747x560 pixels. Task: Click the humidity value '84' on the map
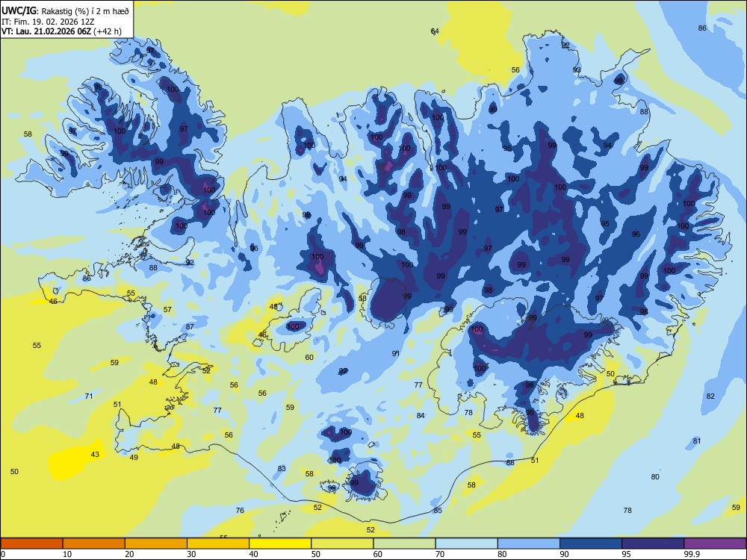coord(421,416)
